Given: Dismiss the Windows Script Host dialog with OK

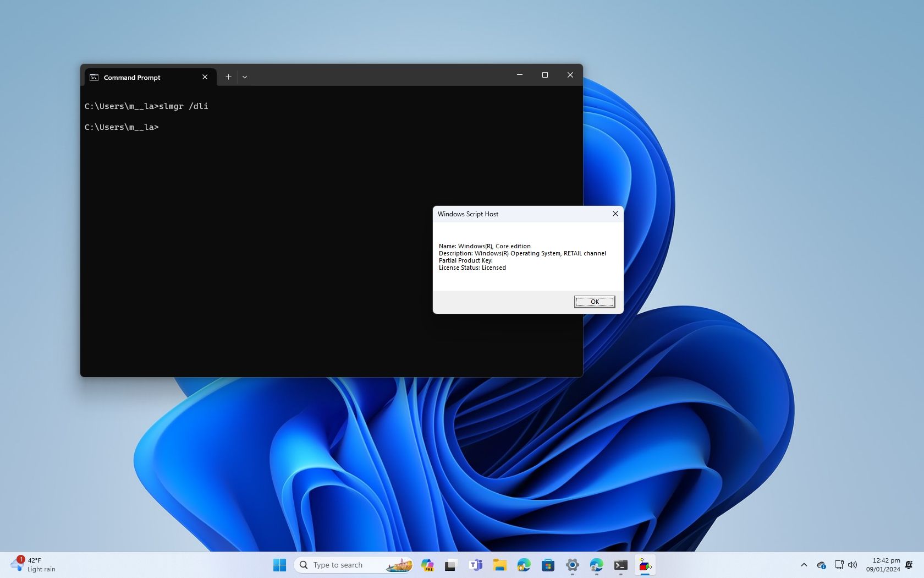Looking at the screenshot, I should (594, 302).
